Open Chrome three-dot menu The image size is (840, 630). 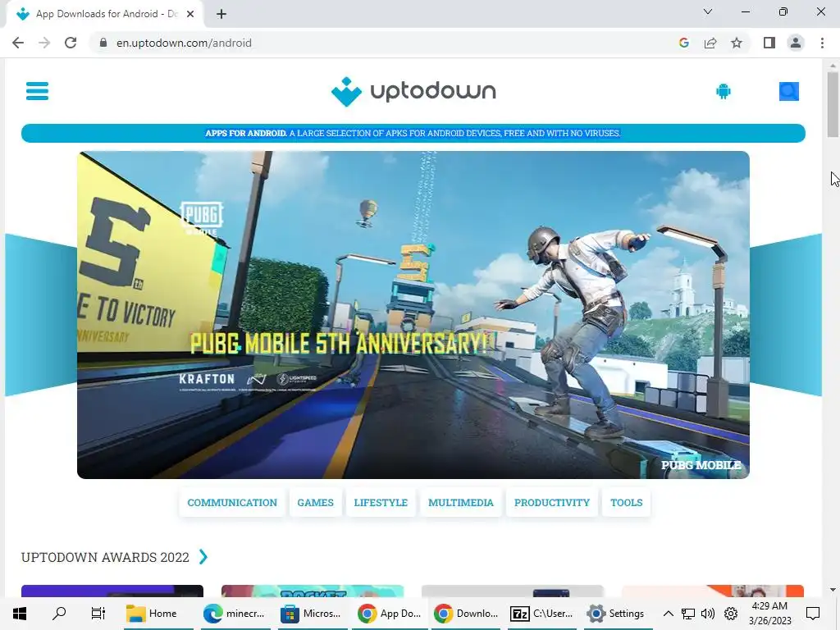pos(822,43)
